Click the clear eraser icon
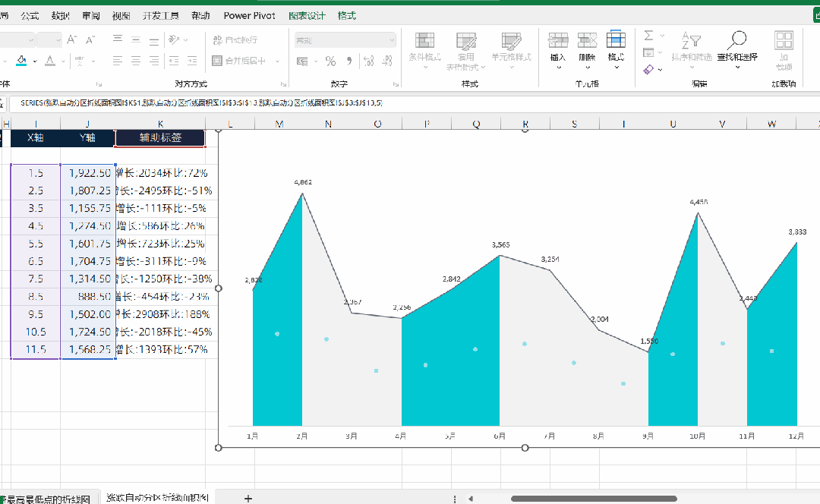 click(648, 69)
